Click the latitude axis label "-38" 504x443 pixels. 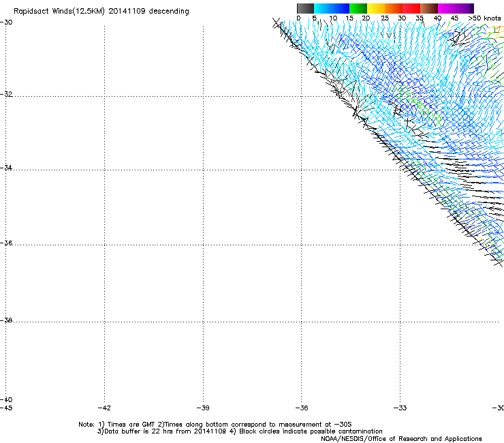[x=6, y=320]
